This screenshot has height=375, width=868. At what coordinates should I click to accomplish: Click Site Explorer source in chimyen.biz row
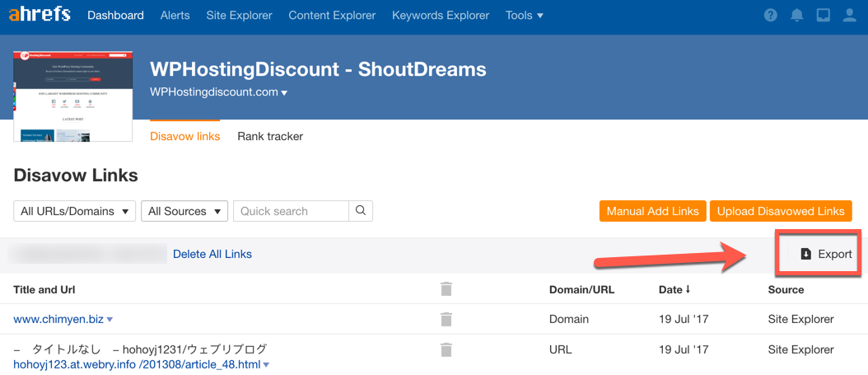801,320
